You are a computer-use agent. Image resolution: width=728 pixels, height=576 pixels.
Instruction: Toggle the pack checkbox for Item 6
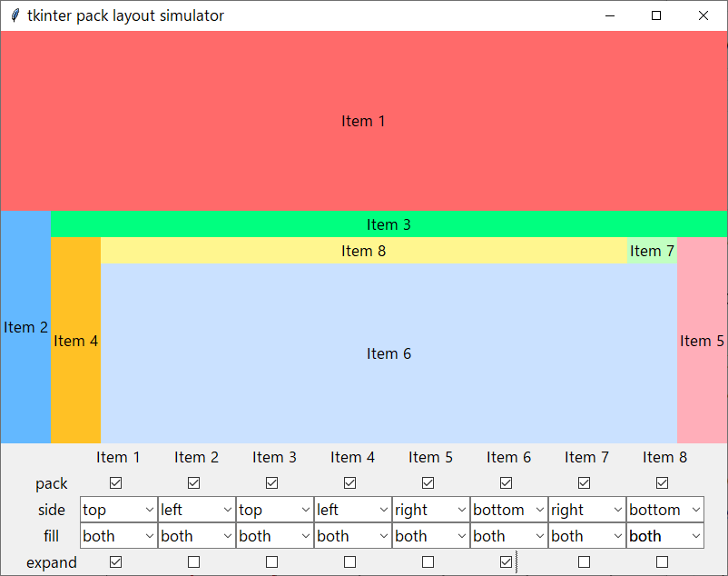(506, 483)
